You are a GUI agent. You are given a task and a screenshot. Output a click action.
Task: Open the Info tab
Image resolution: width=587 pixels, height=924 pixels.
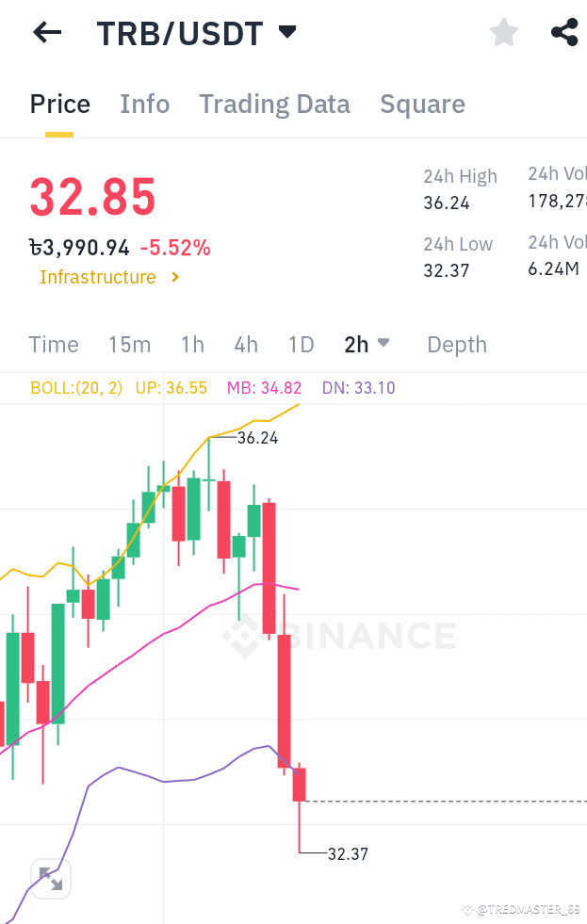pos(144,105)
